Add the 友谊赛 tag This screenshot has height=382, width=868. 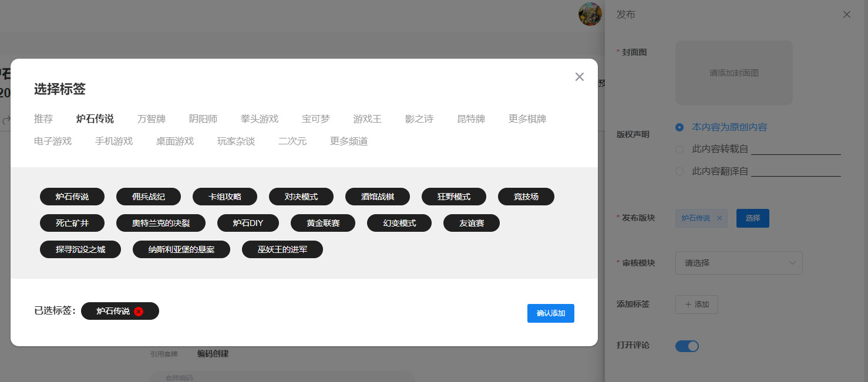click(x=472, y=223)
